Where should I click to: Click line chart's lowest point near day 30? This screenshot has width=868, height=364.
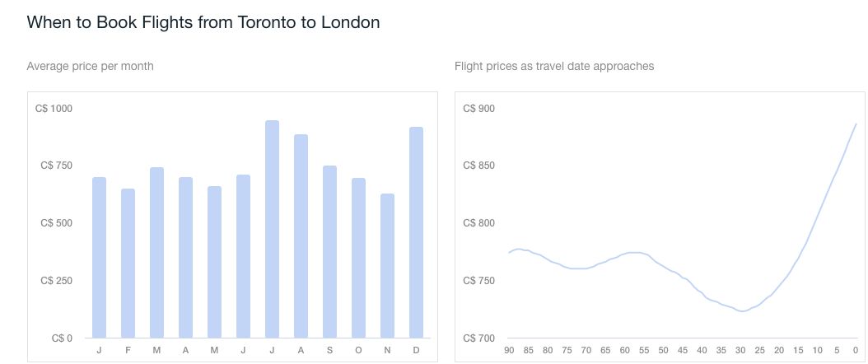click(742, 311)
